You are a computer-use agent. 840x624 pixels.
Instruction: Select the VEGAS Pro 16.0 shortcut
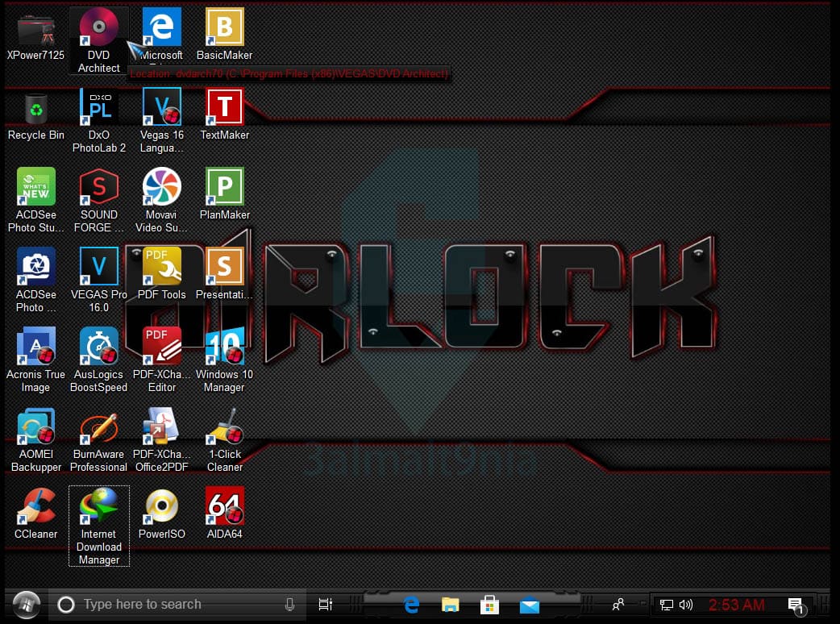coord(99,280)
